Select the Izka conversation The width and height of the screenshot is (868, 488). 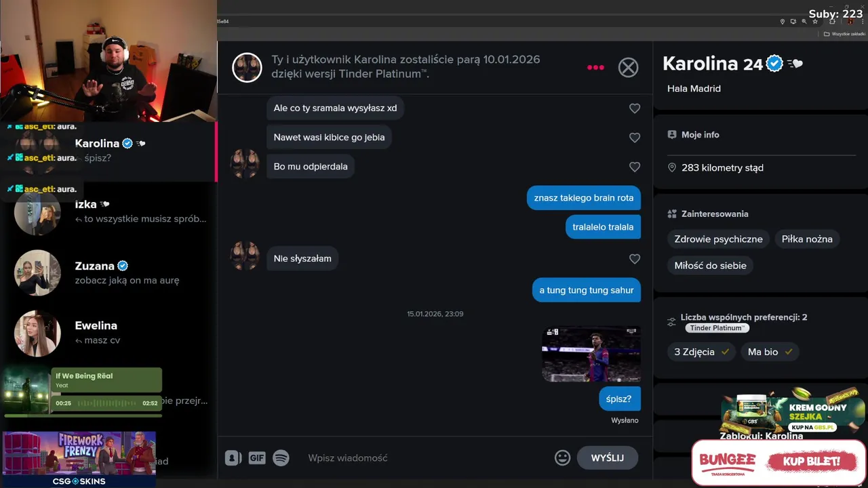(x=108, y=211)
